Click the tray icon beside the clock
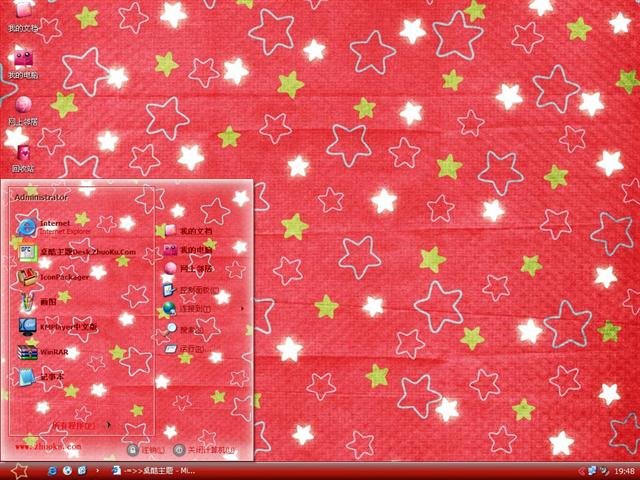The height and width of the screenshot is (480, 640). pyautogui.click(x=604, y=471)
